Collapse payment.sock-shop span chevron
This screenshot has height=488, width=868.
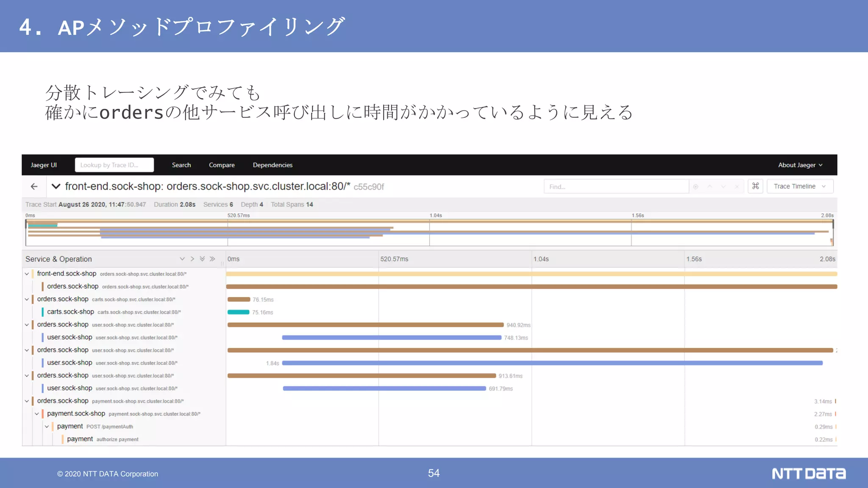37,414
